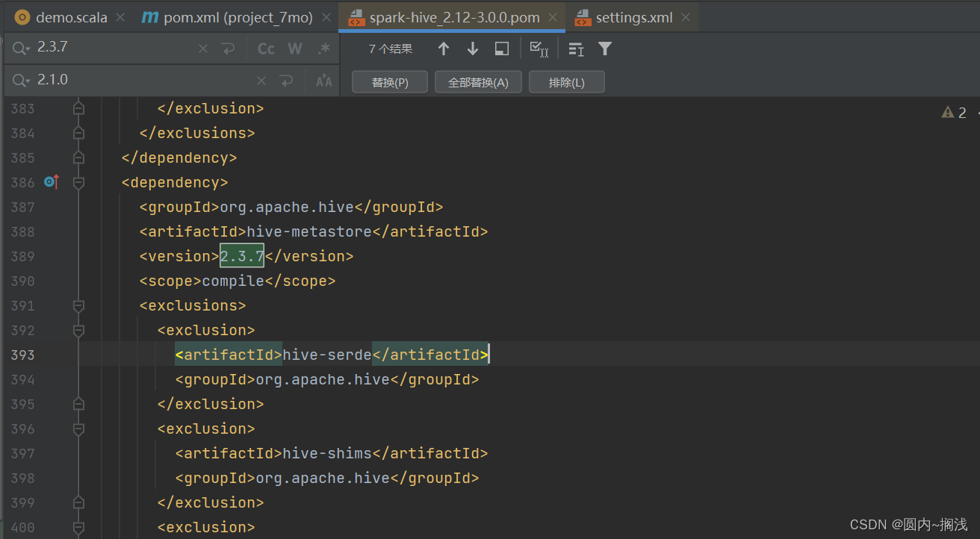This screenshot has width=980, height=539.
Task: Insert new line in the replace field
Action: click(286, 81)
